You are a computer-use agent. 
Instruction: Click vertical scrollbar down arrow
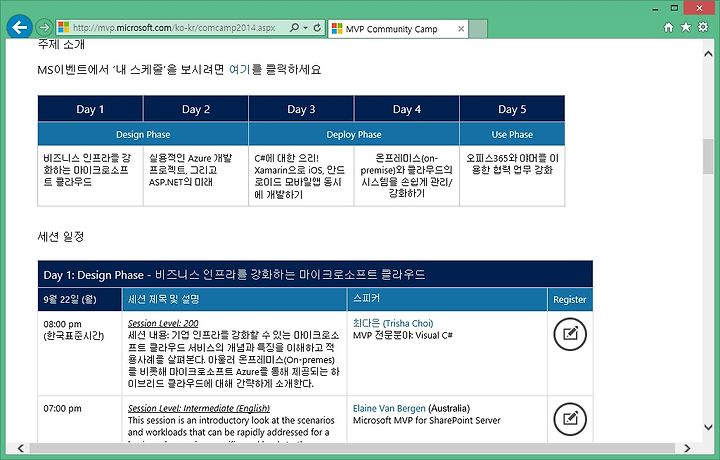(x=708, y=427)
